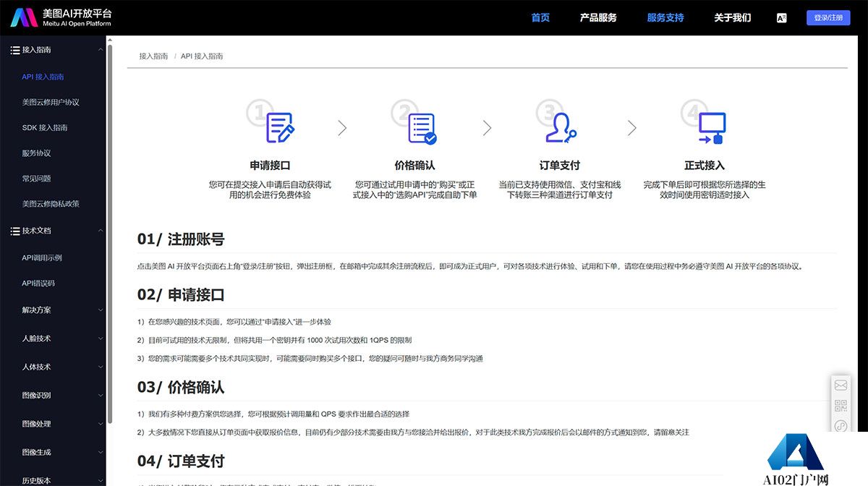Click the 正式接入 monitor icon
This screenshot has width=868, height=486.
point(712,128)
